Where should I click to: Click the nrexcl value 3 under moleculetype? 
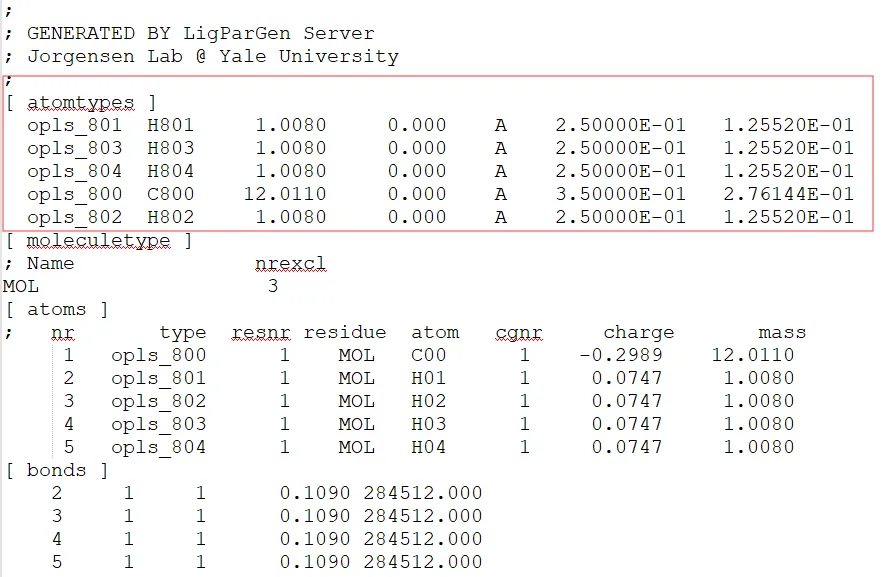click(273, 287)
